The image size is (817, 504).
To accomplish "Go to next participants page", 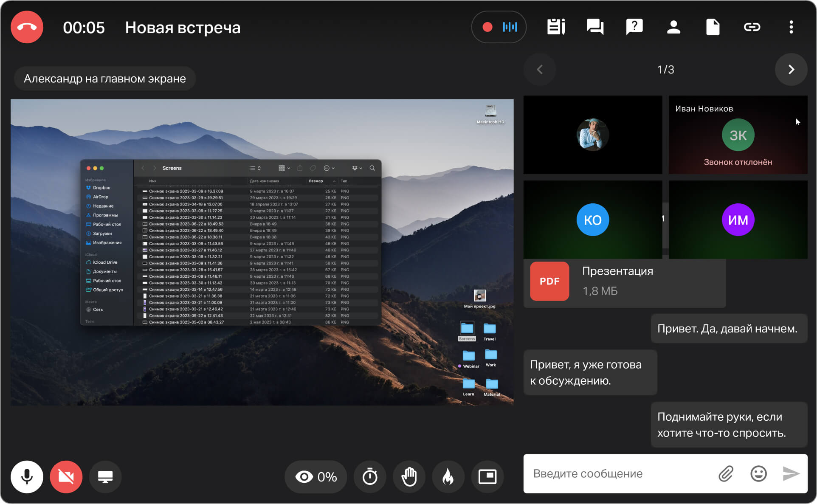I will pyautogui.click(x=791, y=69).
